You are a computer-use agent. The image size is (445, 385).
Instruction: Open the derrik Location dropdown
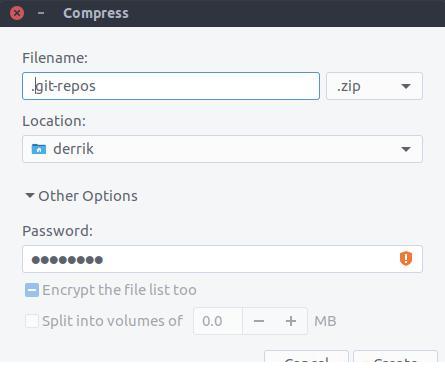pos(222,149)
